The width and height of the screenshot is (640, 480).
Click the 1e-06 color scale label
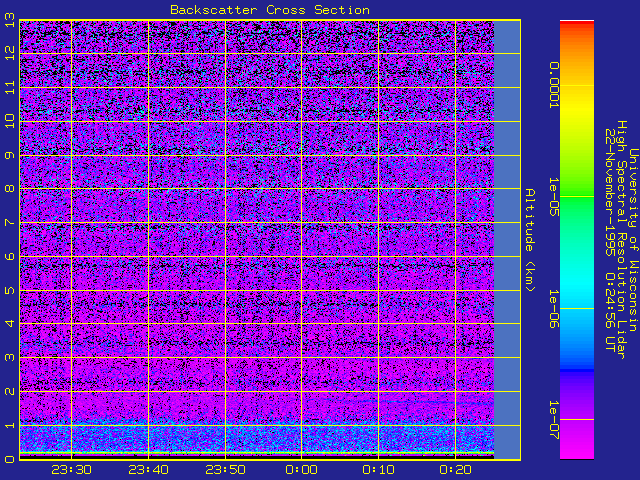click(x=553, y=309)
